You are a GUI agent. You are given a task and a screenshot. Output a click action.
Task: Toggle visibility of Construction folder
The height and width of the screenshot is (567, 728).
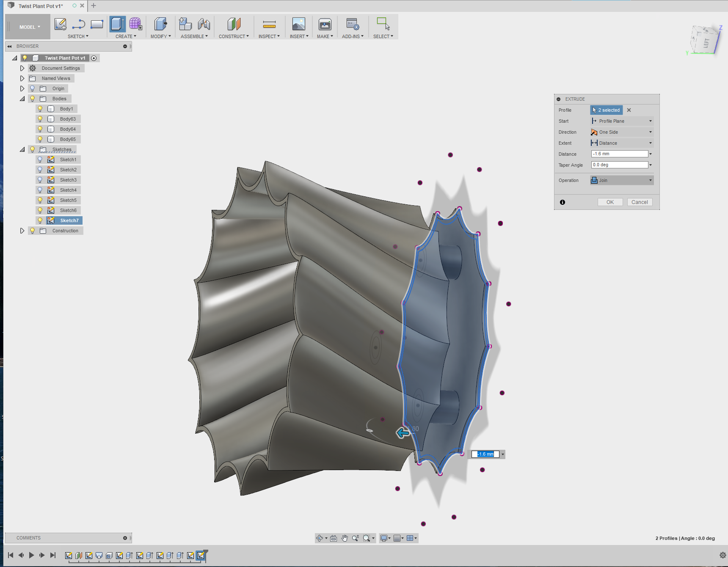coord(32,231)
